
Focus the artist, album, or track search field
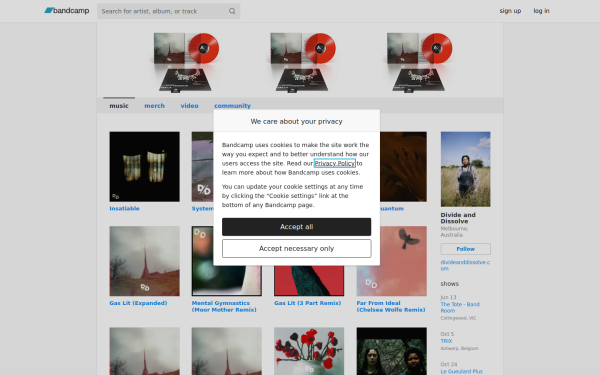168,11
